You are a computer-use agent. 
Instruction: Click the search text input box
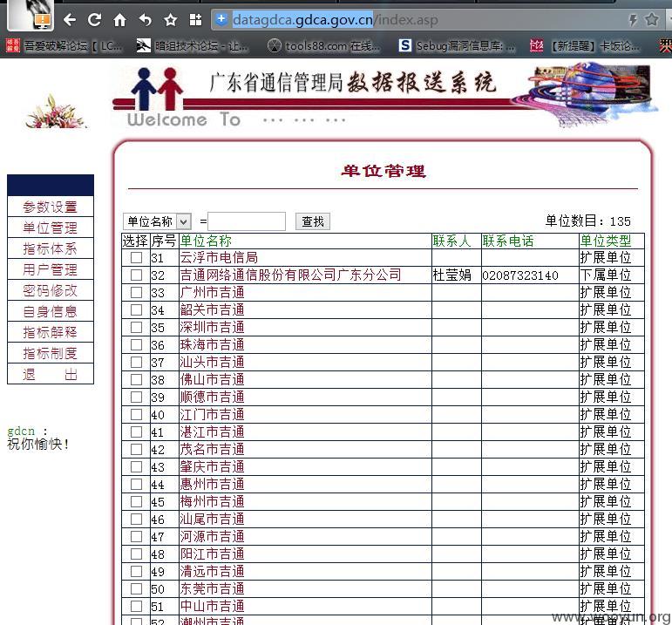point(247,221)
